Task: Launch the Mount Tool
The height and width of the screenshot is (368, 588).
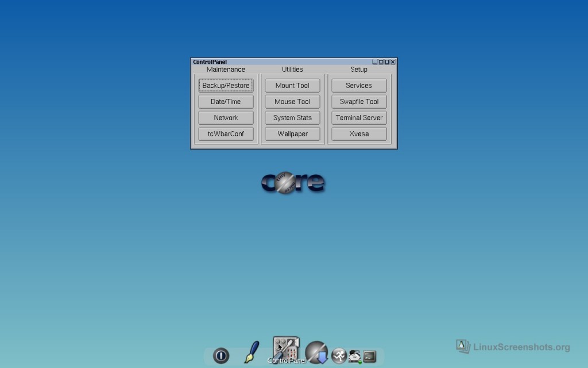Action: [x=292, y=85]
